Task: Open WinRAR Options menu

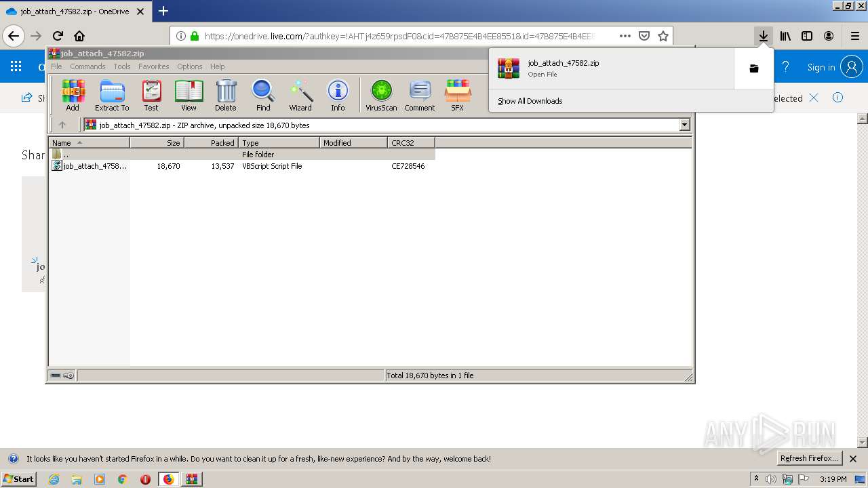Action: pyautogui.click(x=190, y=66)
